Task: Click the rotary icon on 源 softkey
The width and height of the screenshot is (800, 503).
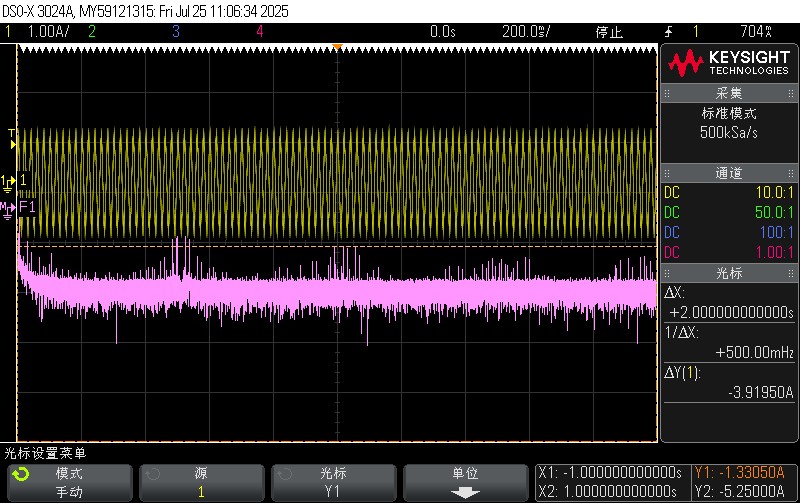Action: (152, 474)
